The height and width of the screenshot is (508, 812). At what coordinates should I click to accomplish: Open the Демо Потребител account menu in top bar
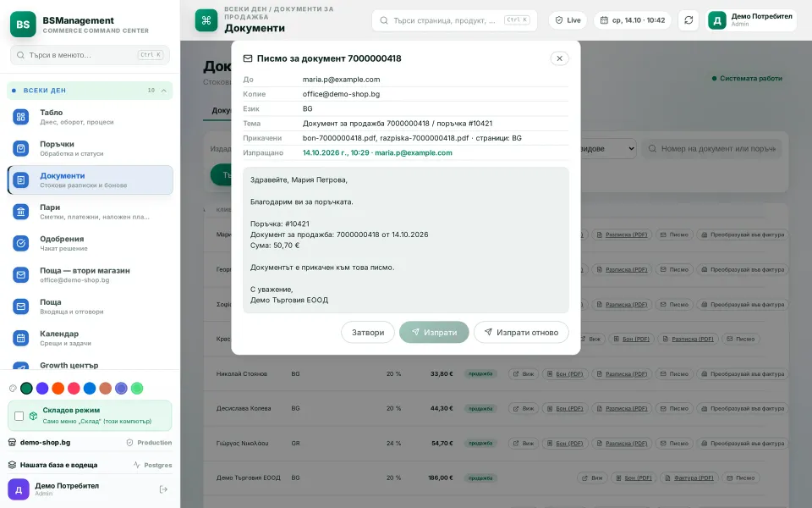pos(751,20)
